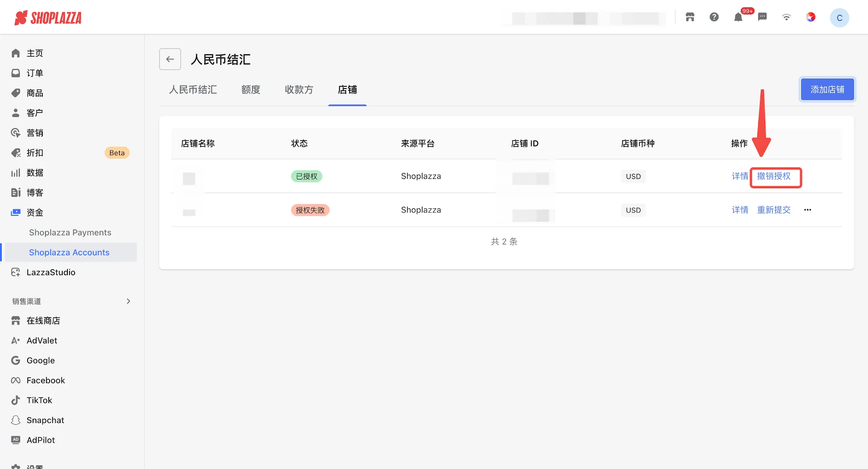
Task: Go back using the arrow button
Action: pos(170,59)
